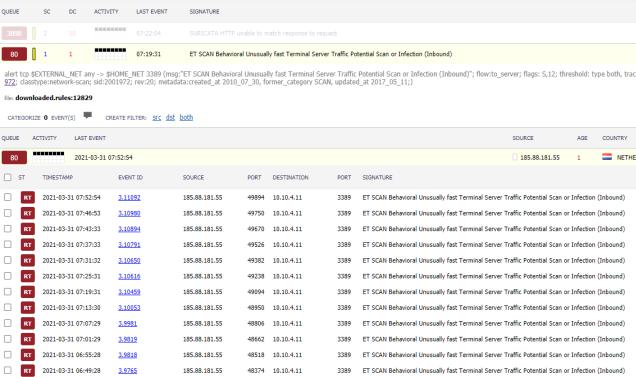Click the top SIGNATURE column header

[x=204, y=12]
